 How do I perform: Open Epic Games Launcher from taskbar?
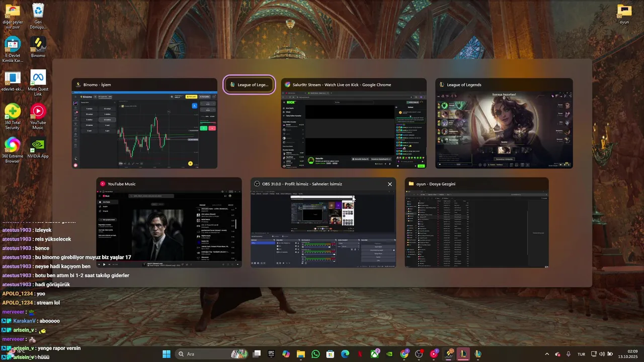(271, 354)
